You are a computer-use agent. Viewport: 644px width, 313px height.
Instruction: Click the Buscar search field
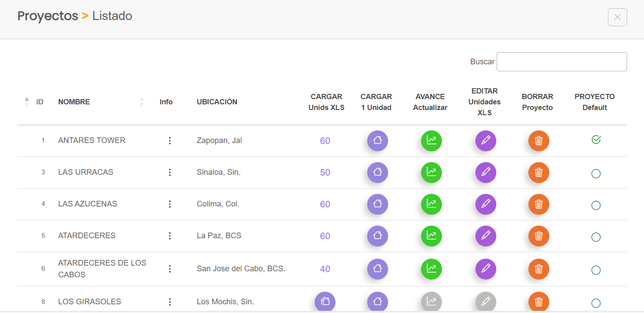coord(561,62)
